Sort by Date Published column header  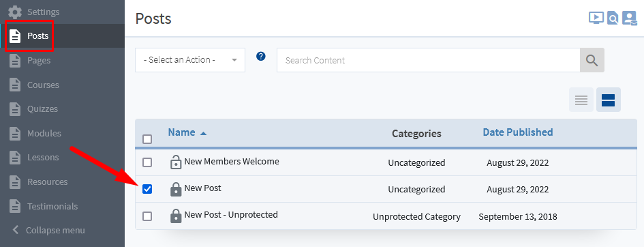[x=517, y=132]
